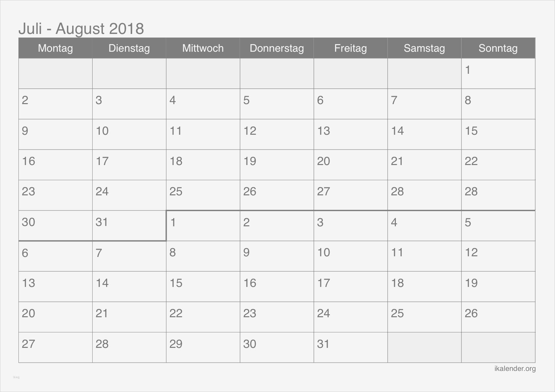
Task: Select the August 27 Monday cell
Action: pyautogui.click(x=55, y=348)
